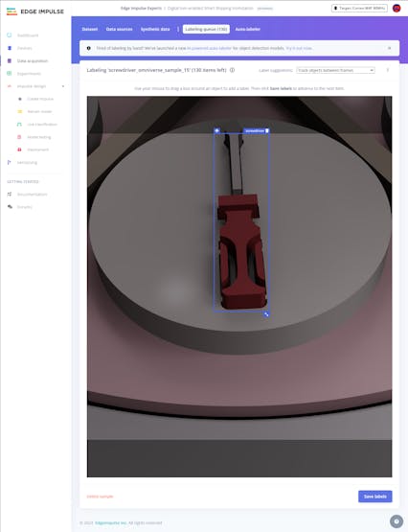The width and height of the screenshot is (408, 532).
Task: Click the resize handle of bounding box
Action: [x=266, y=314]
